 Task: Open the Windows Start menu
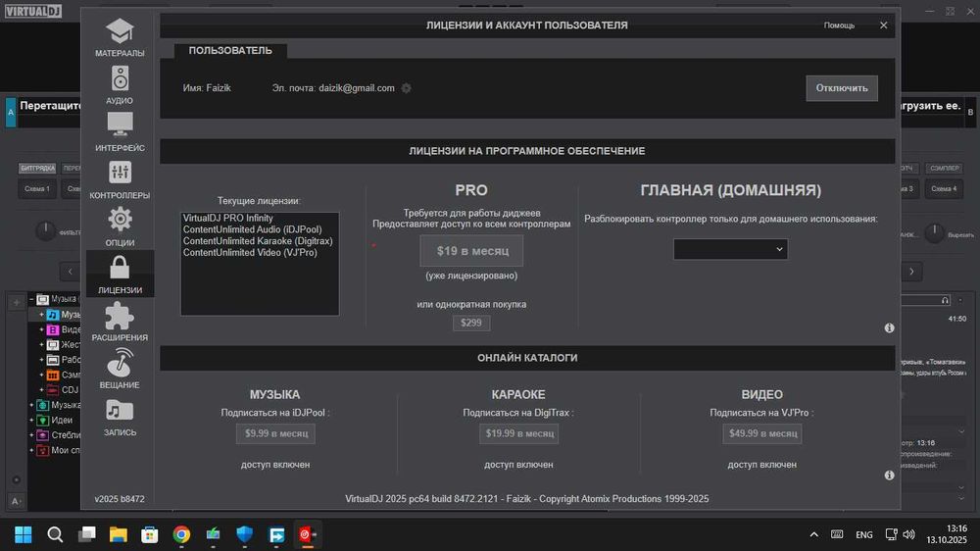point(24,534)
